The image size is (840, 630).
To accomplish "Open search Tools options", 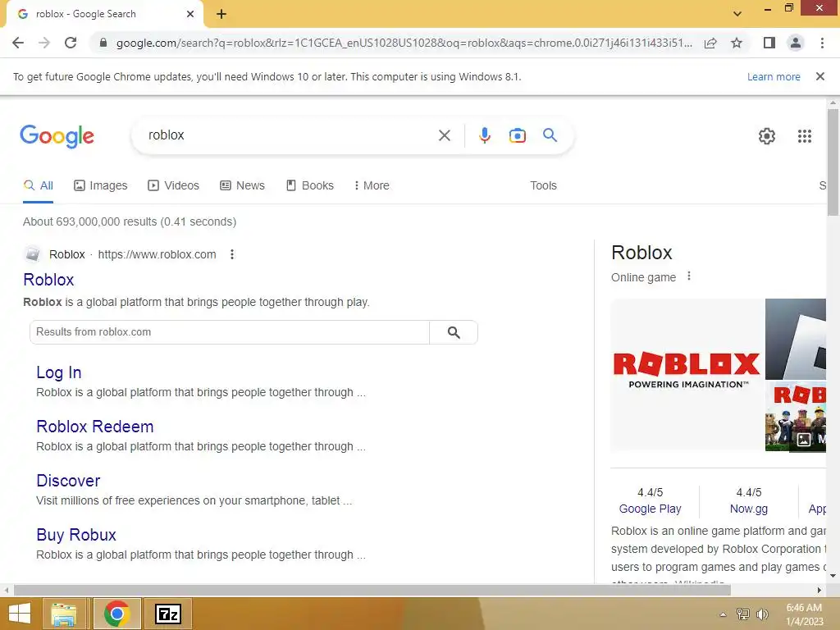I will click(x=543, y=186).
